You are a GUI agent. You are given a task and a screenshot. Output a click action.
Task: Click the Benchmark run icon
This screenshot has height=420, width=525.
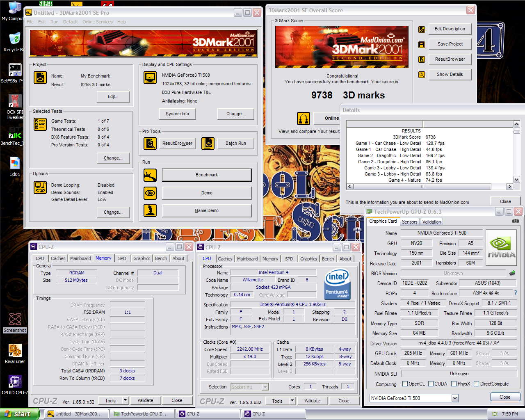[x=150, y=175]
